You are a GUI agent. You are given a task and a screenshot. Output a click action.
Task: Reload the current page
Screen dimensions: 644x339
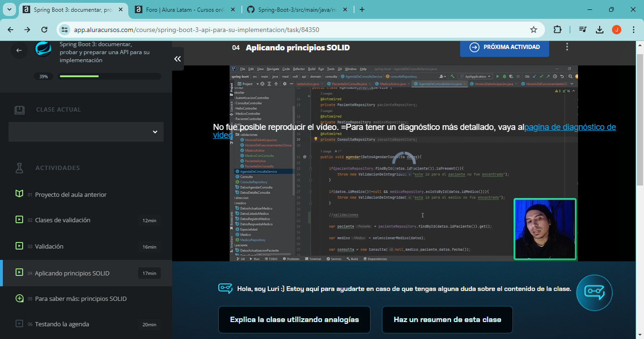[x=44, y=30]
